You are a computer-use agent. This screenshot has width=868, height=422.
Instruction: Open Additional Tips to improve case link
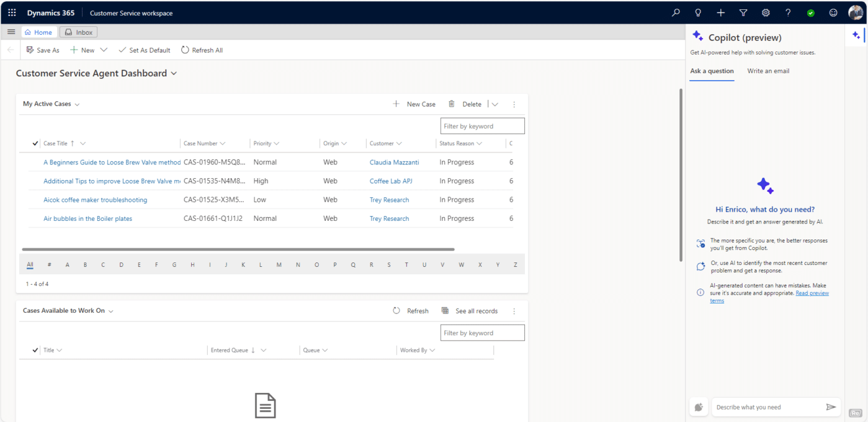pyautogui.click(x=112, y=181)
